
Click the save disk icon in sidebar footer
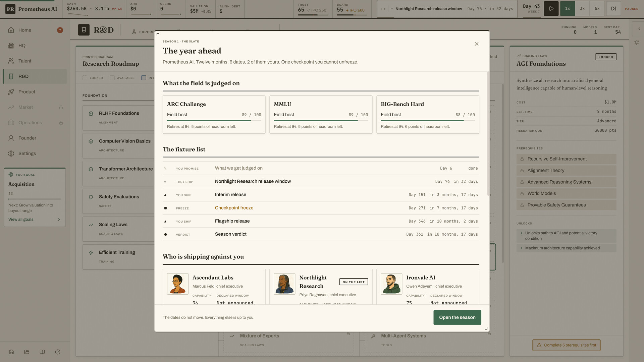11,352
